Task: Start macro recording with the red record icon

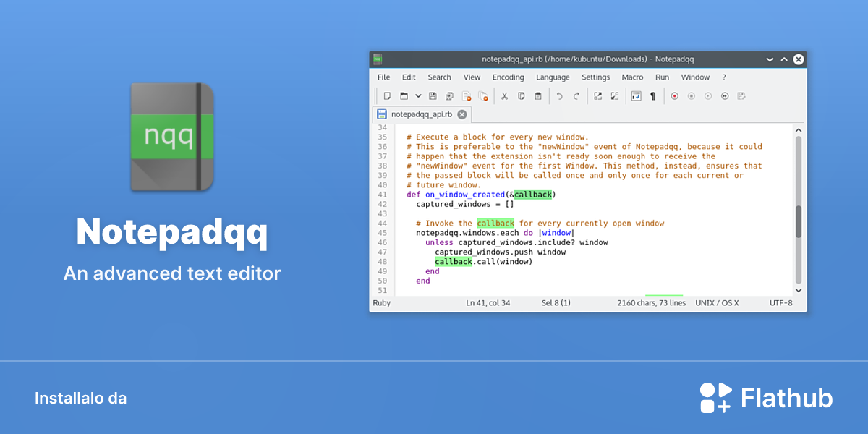Action: point(674,95)
